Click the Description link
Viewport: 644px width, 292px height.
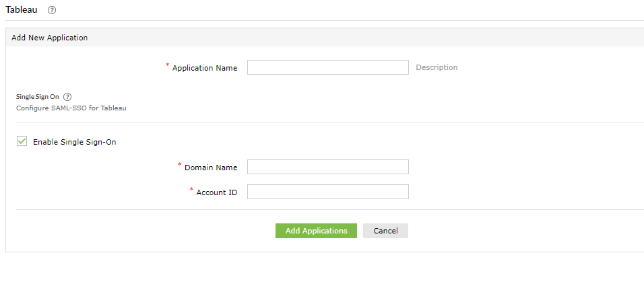(437, 67)
